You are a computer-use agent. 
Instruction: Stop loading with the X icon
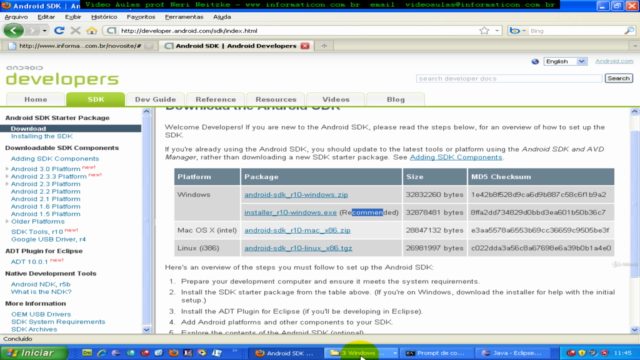click(75, 31)
